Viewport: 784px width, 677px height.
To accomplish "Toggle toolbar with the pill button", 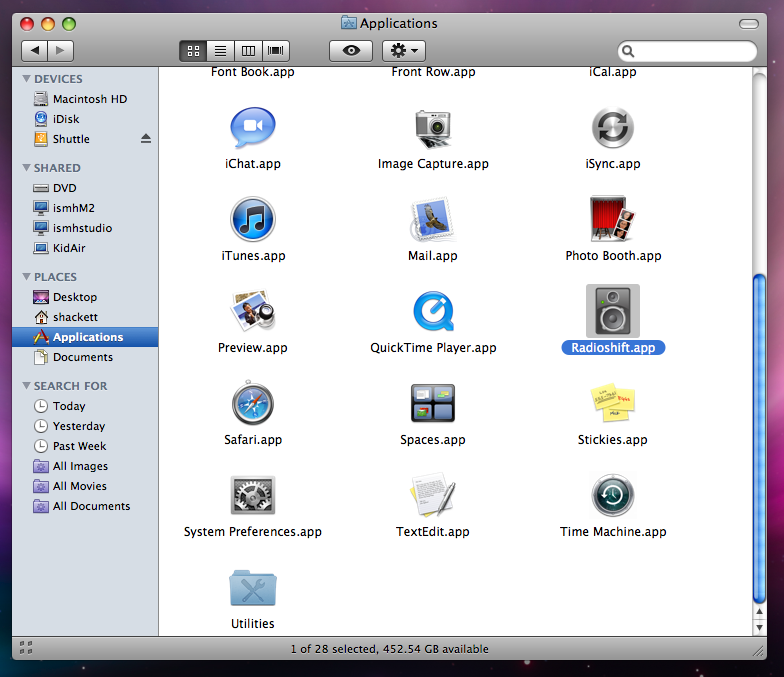I will click(748, 24).
